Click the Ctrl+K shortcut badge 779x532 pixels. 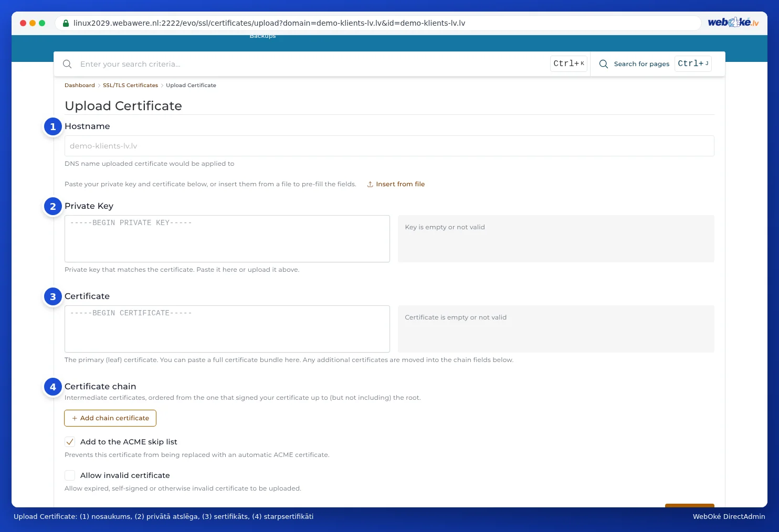click(569, 63)
